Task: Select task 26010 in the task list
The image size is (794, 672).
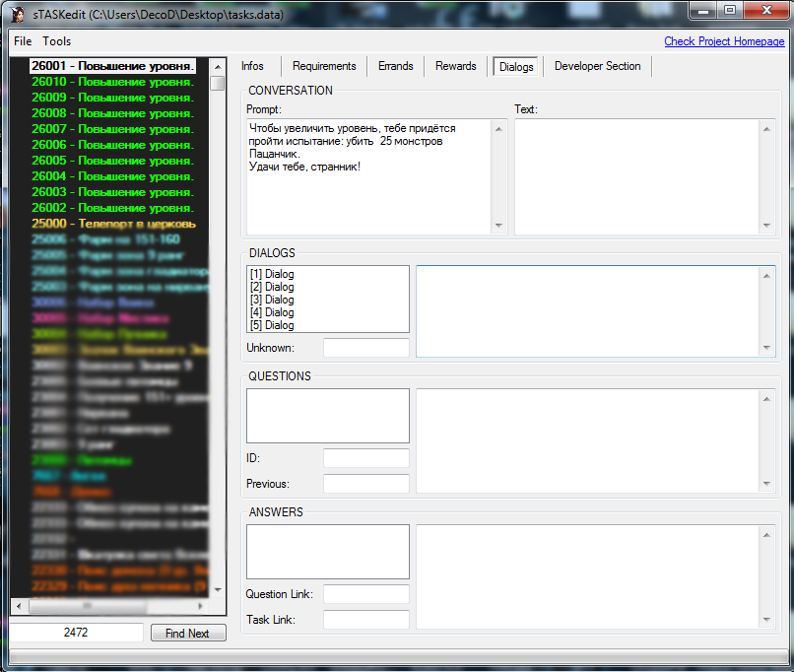Action: tap(112, 82)
